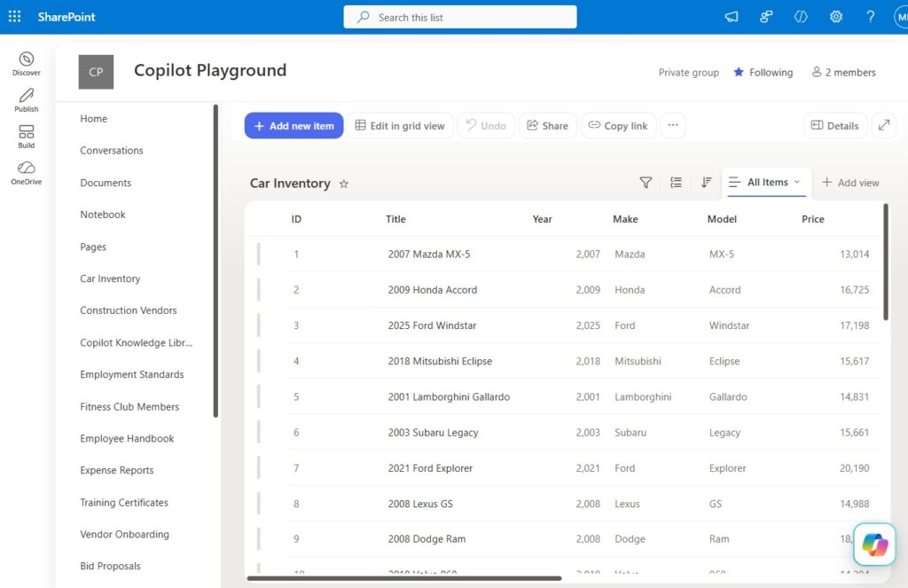
Task: Open the Price column header menu
Action: coord(812,219)
